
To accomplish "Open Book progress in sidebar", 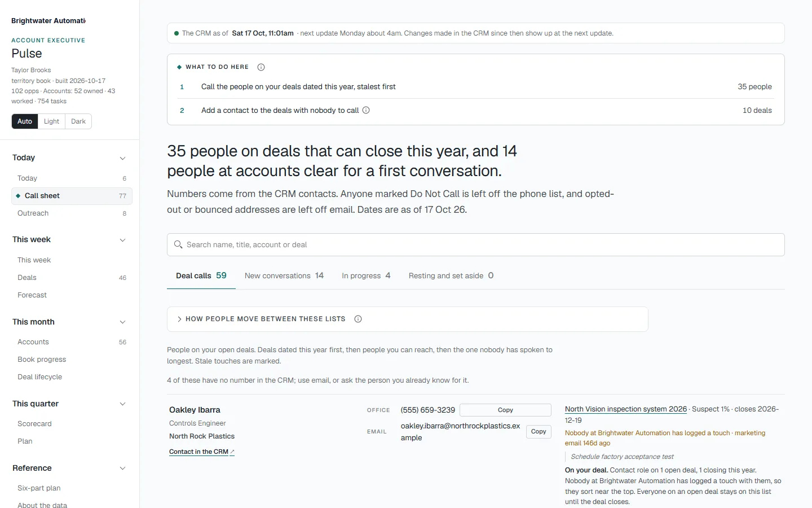I will 72,360.
